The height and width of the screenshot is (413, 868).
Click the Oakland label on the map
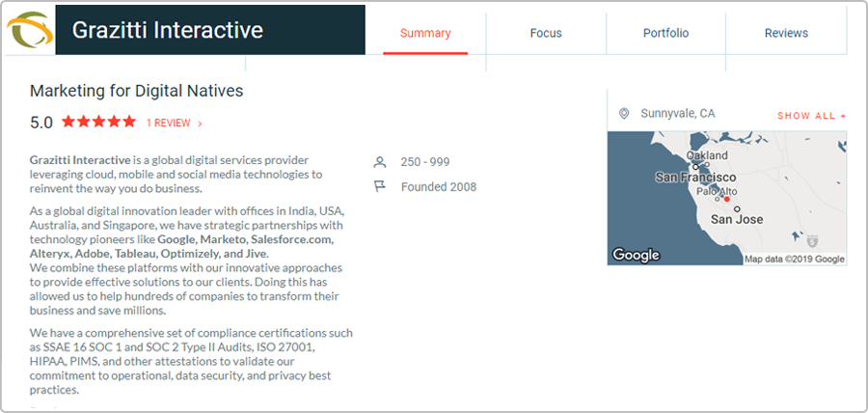click(707, 155)
